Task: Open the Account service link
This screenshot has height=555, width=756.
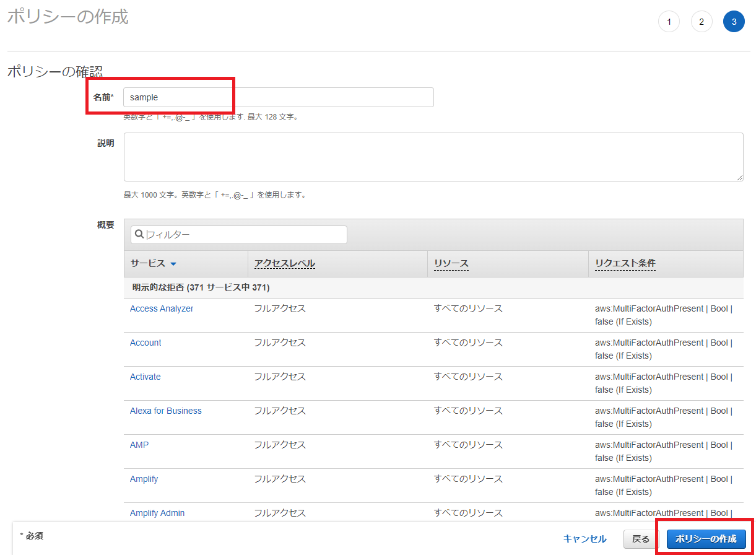Action: point(146,343)
